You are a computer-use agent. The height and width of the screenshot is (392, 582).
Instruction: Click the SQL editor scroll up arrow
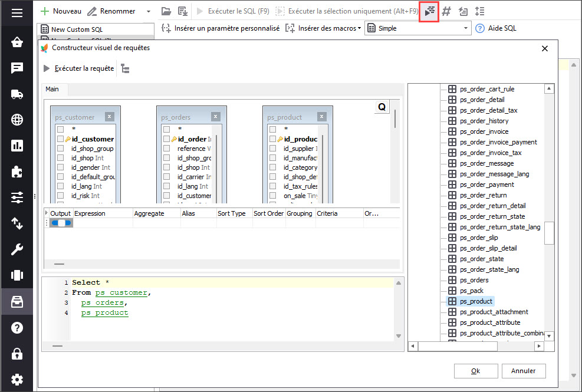click(x=398, y=283)
